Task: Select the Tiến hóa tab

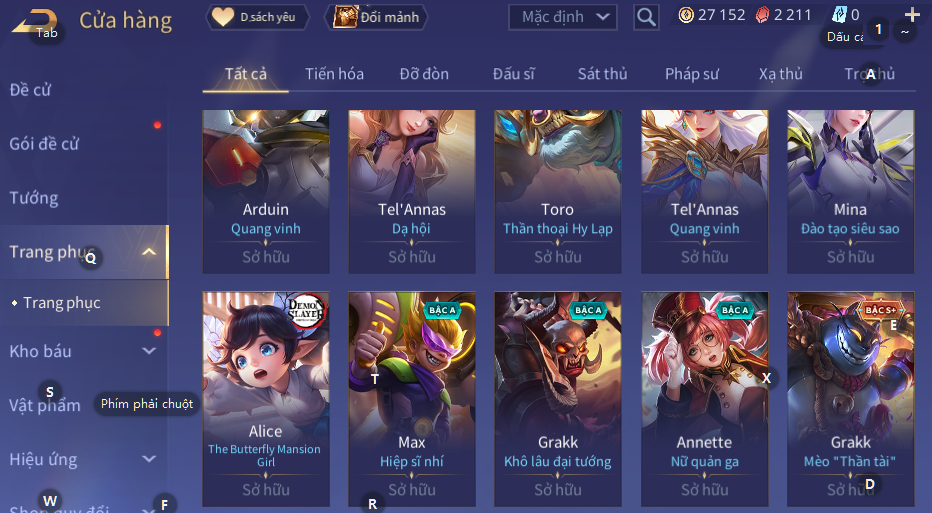Action: tap(334, 74)
